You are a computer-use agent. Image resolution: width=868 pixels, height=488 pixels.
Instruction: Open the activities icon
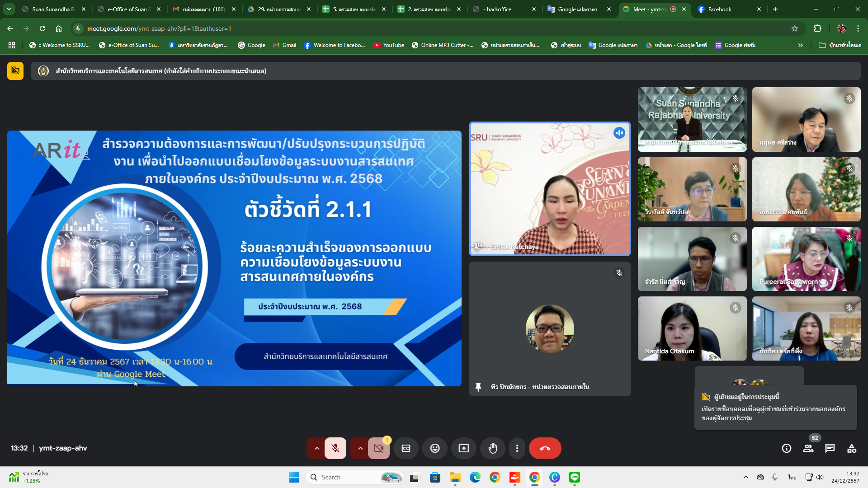851,448
